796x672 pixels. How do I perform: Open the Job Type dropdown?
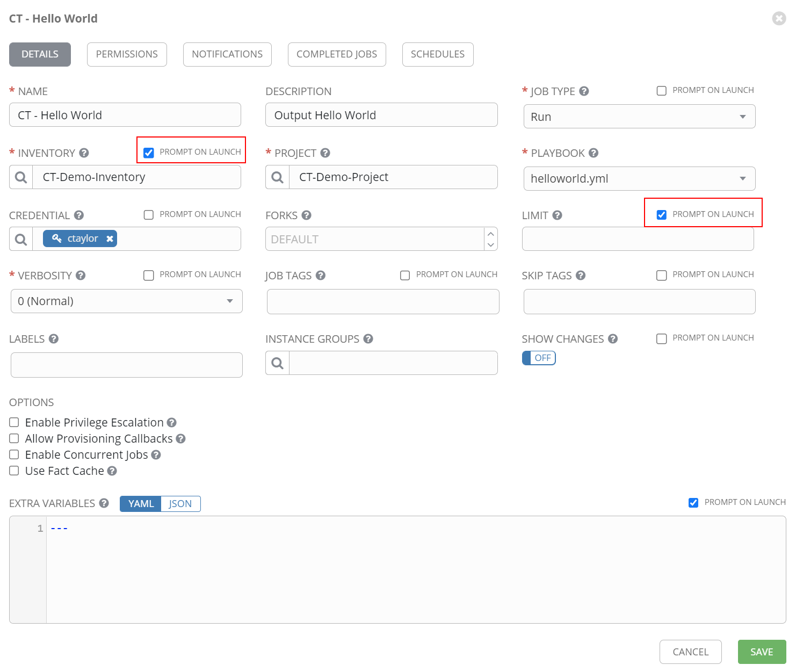[639, 117]
